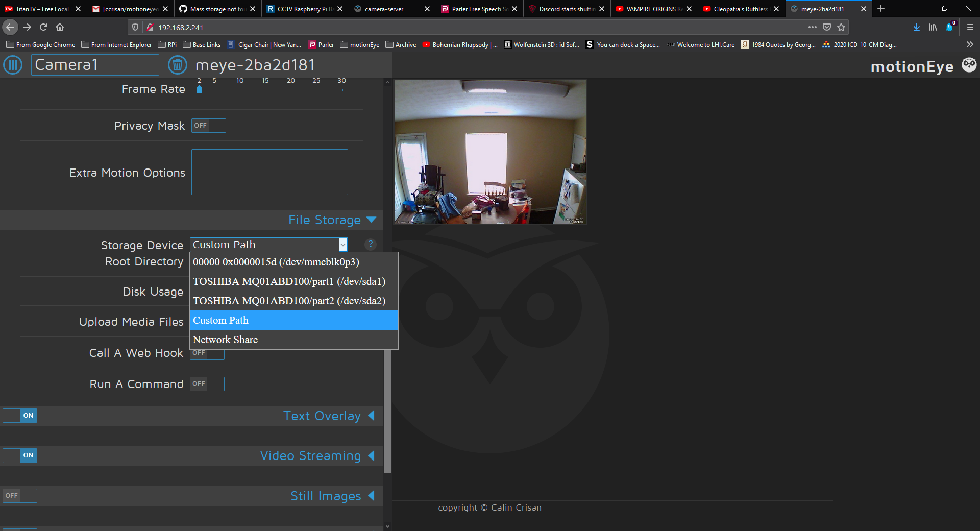The width and height of the screenshot is (980, 531).
Task: Close the Discord starts shutting tab
Action: 602,9
